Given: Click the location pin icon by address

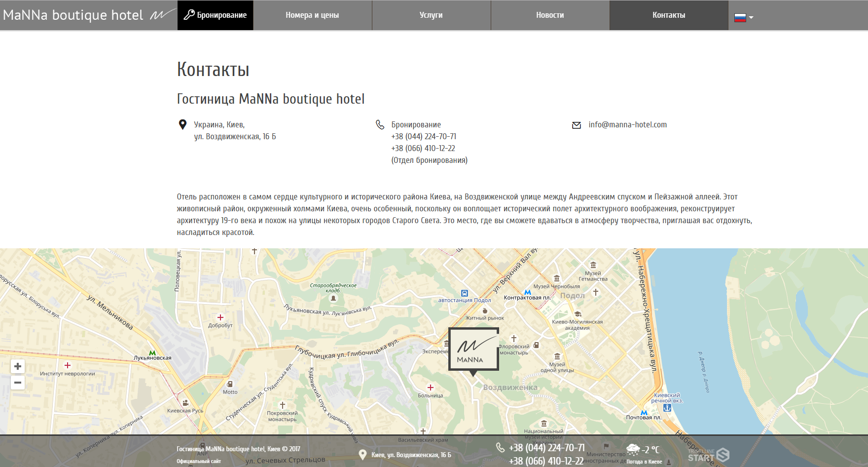Looking at the screenshot, I should [182, 124].
